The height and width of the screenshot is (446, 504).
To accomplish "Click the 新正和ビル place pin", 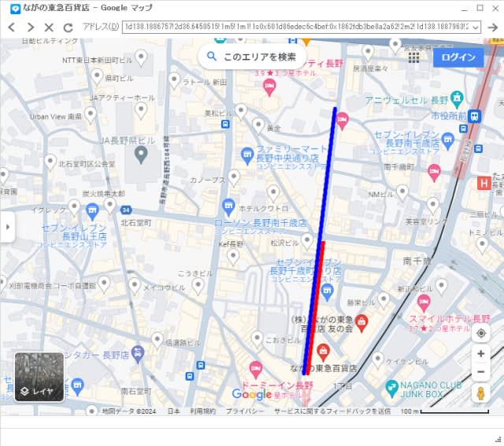I will (441, 287).
